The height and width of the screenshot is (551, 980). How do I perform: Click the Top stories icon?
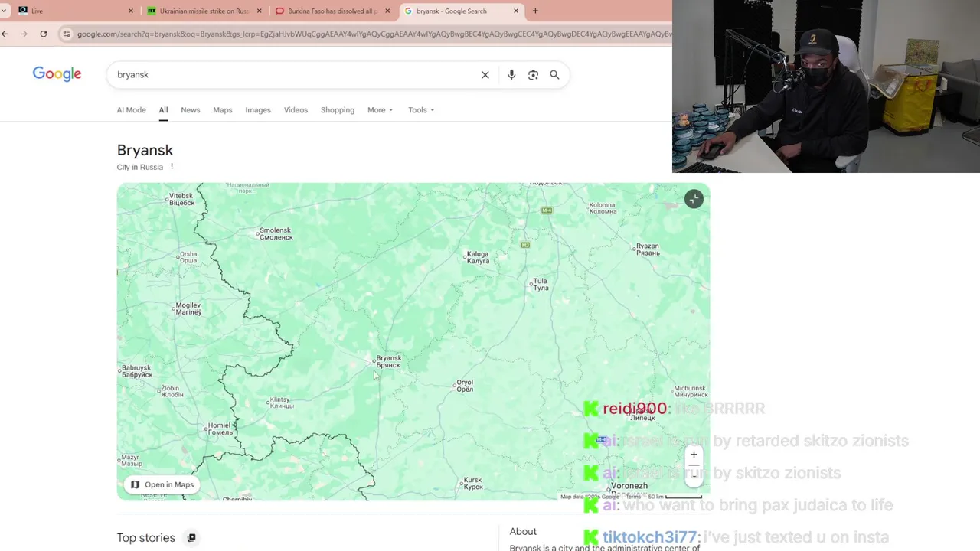(191, 537)
